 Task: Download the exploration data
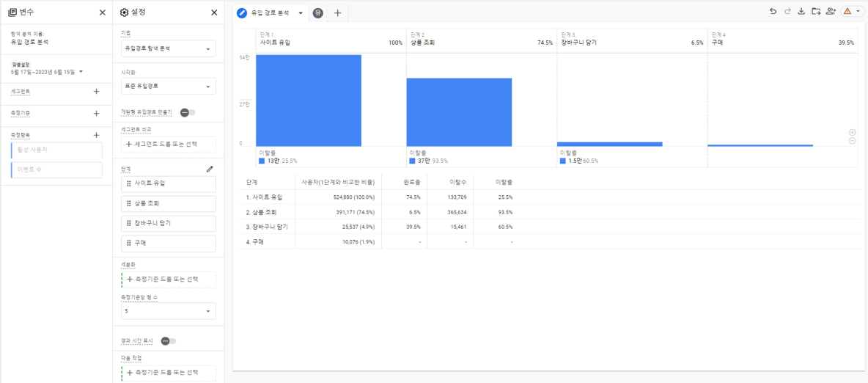click(x=801, y=11)
